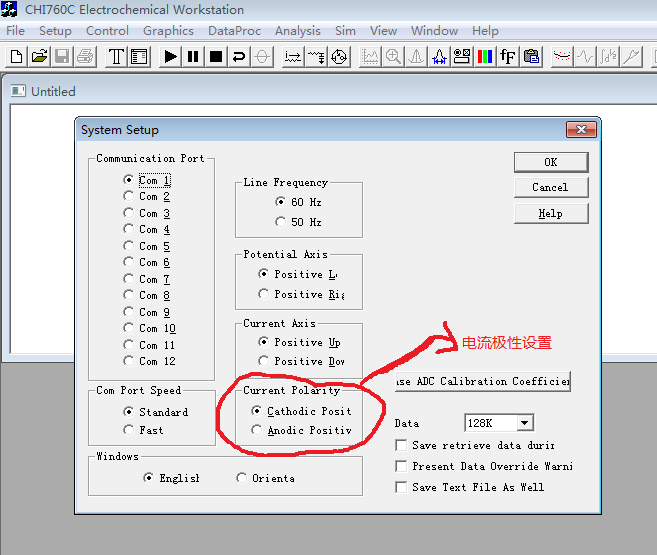657x555 pixels.
Task: Click the Manual Result peak icon
Action: pyautogui.click(x=416, y=56)
